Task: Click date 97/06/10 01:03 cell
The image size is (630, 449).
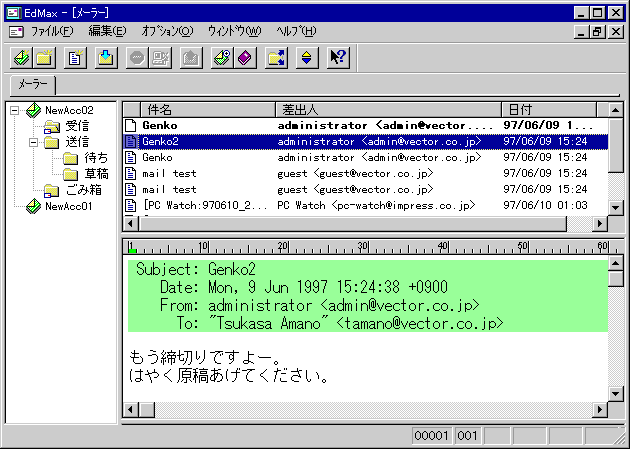Action: tap(545, 205)
